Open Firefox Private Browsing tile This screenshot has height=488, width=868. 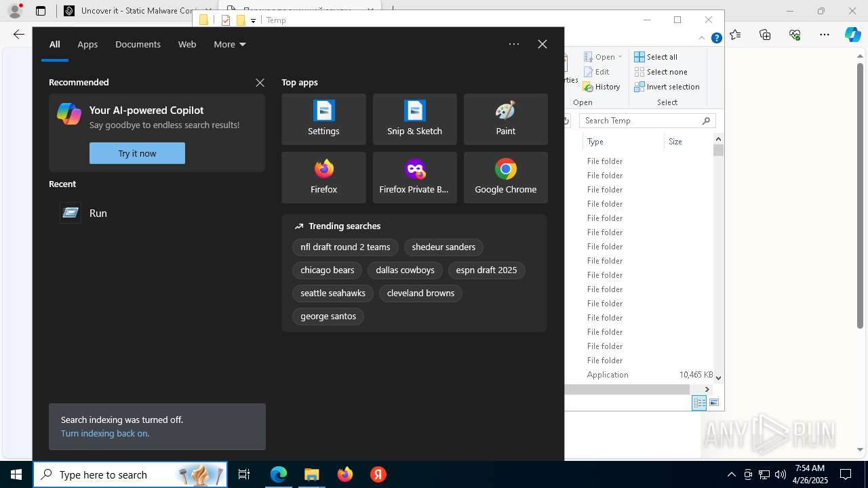tap(414, 178)
